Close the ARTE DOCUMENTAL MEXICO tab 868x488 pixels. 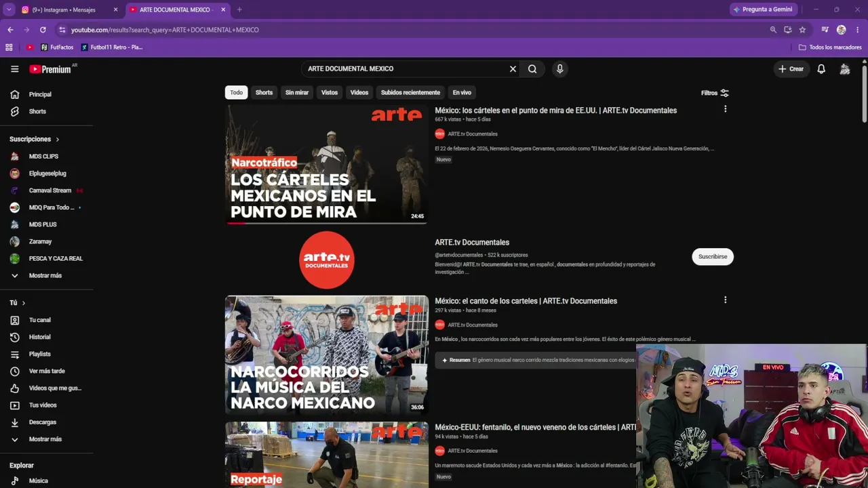click(223, 9)
